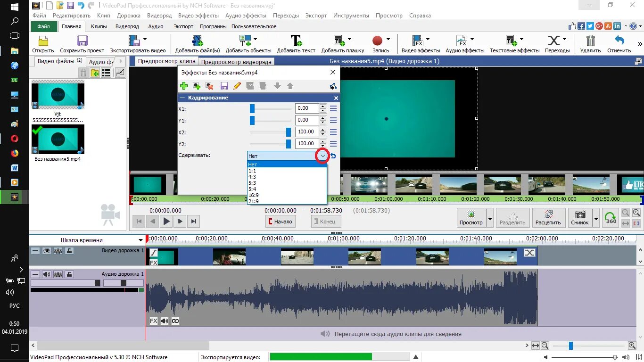Screen dimensions: 644x362
Task: Play the preview with the play button
Action: (x=166, y=221)
